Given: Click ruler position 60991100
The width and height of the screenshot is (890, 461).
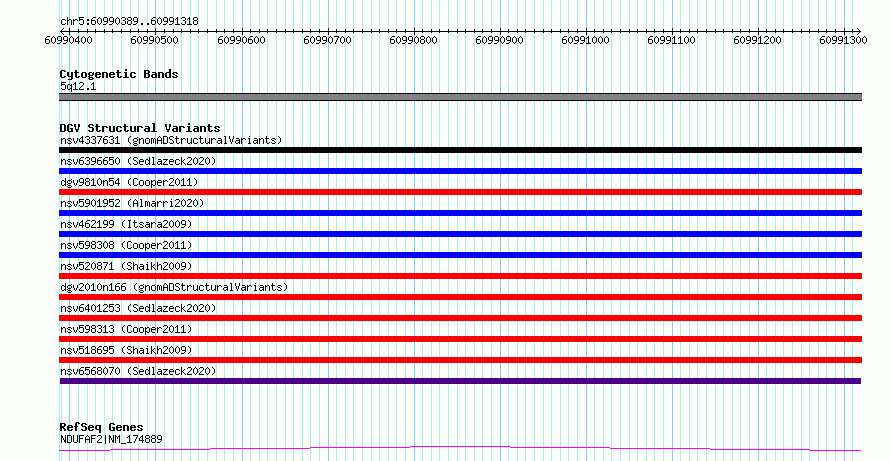Looking at the screenshot, I should coord(671,40).
